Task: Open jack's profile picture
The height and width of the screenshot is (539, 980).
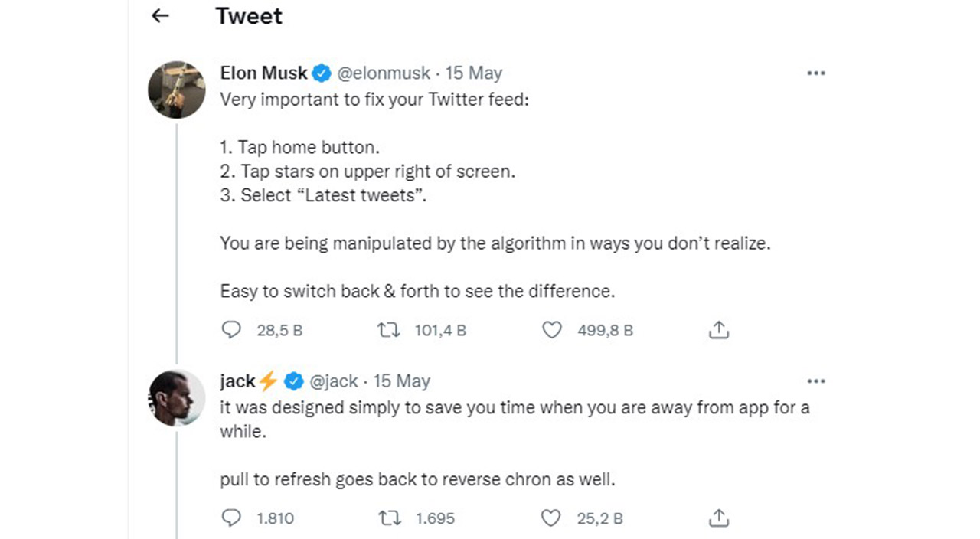Action: (177, 398)
